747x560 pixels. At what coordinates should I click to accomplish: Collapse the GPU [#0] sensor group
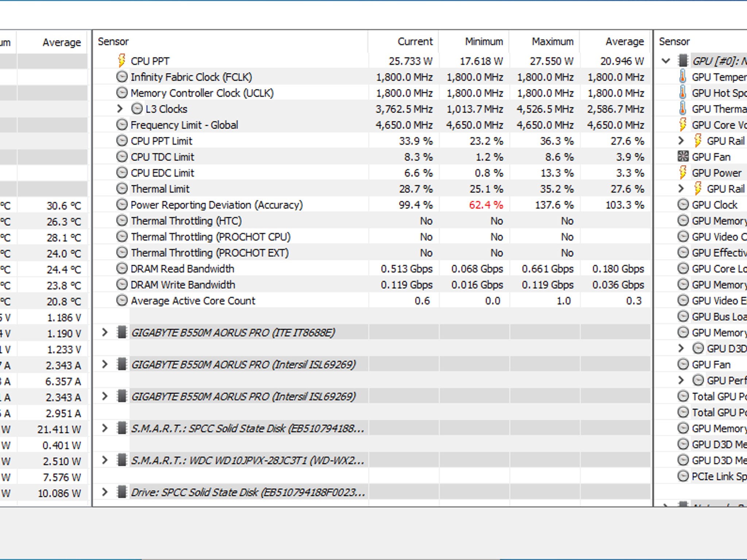(x=666, y=61)
